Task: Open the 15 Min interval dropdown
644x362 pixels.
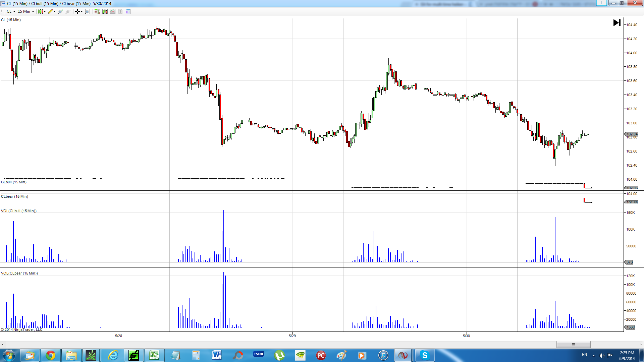Action: click(x=25, y=11)
